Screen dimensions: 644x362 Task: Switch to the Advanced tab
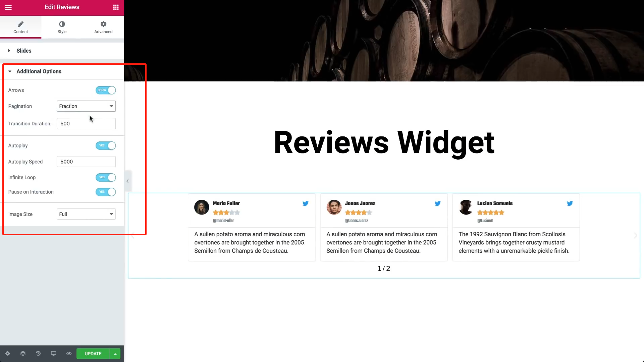103,27
